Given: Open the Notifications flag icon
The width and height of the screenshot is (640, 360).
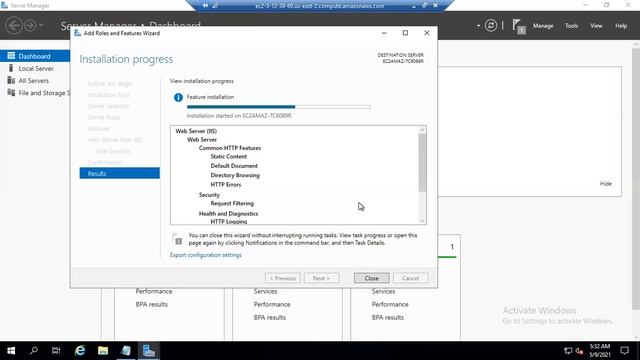Looking at the screenshot, I should (518, 27).
